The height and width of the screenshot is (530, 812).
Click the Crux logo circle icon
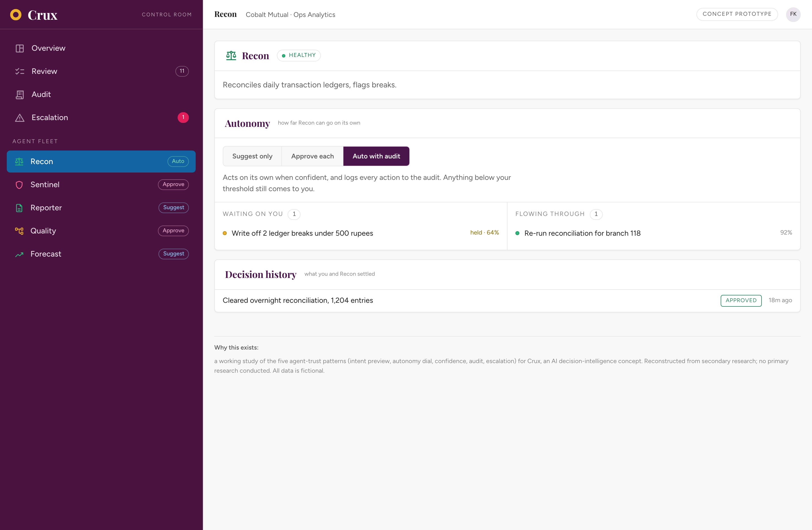click(16, 15)
